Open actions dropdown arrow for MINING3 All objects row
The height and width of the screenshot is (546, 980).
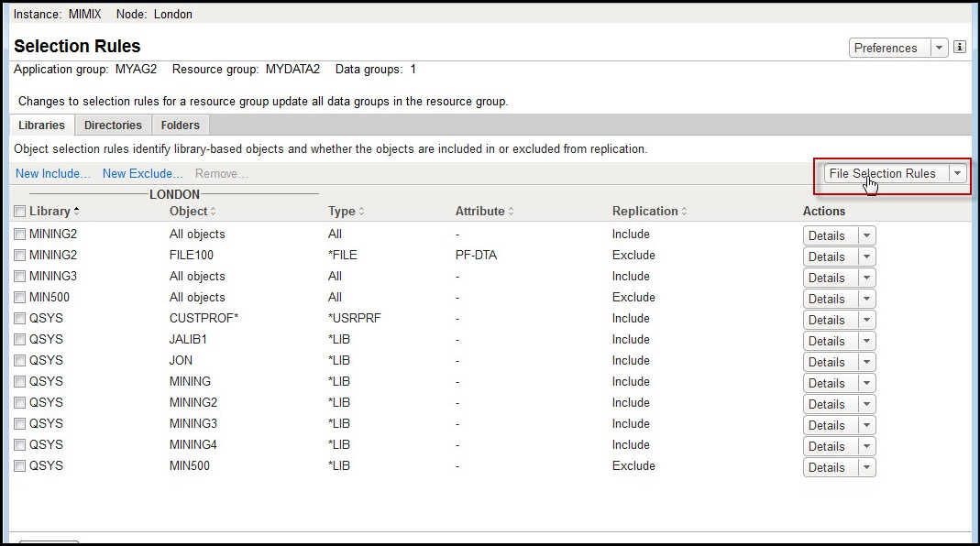pyautogui.click(x=866, y=278)
